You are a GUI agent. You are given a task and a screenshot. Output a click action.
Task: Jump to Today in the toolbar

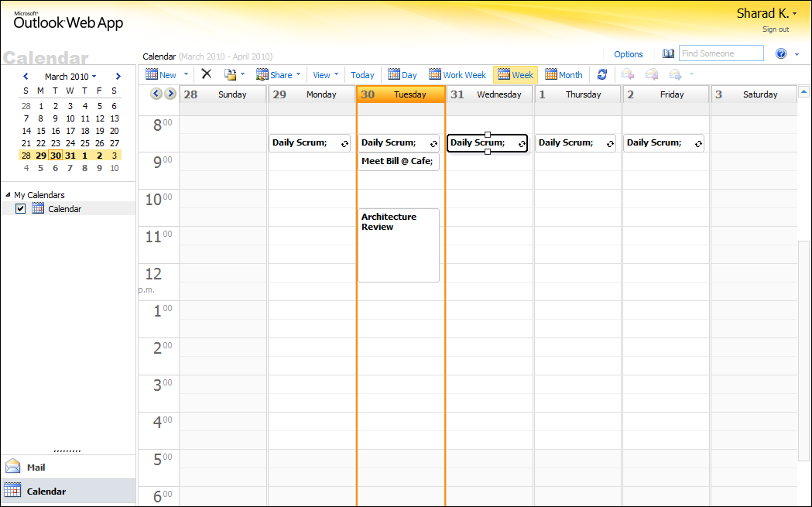pyautogui.click(x=362, y=75)
